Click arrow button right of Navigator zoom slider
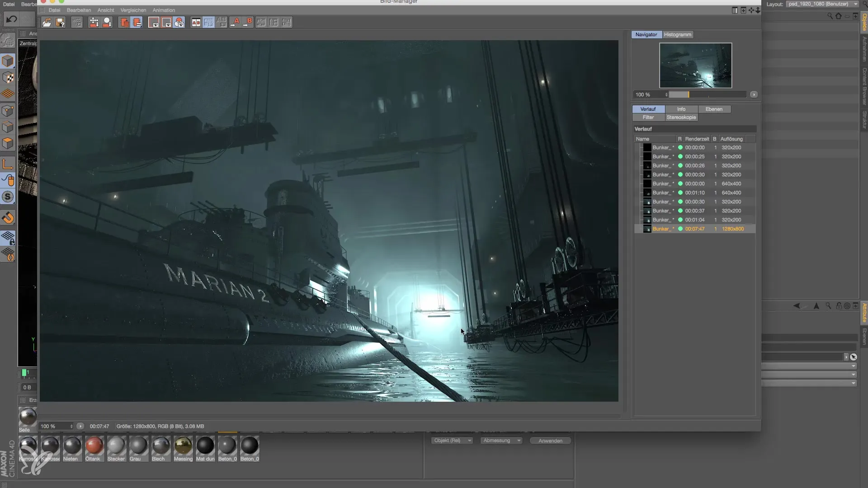 [754, 94]
